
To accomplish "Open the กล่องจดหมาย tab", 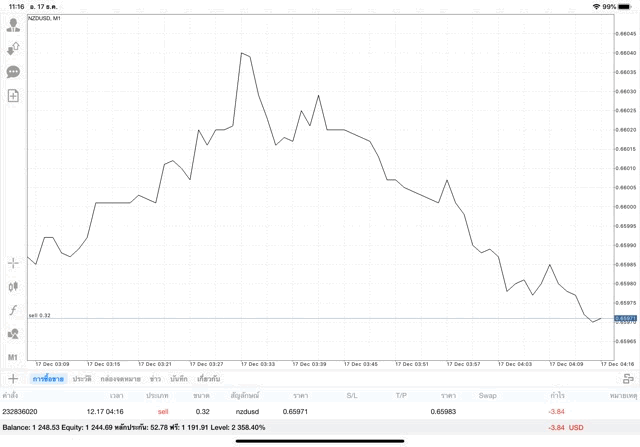I will (x=120, y=379).
